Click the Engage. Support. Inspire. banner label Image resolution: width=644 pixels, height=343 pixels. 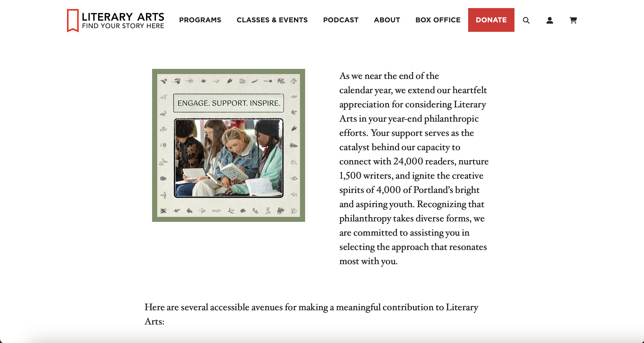coord(229,103)
